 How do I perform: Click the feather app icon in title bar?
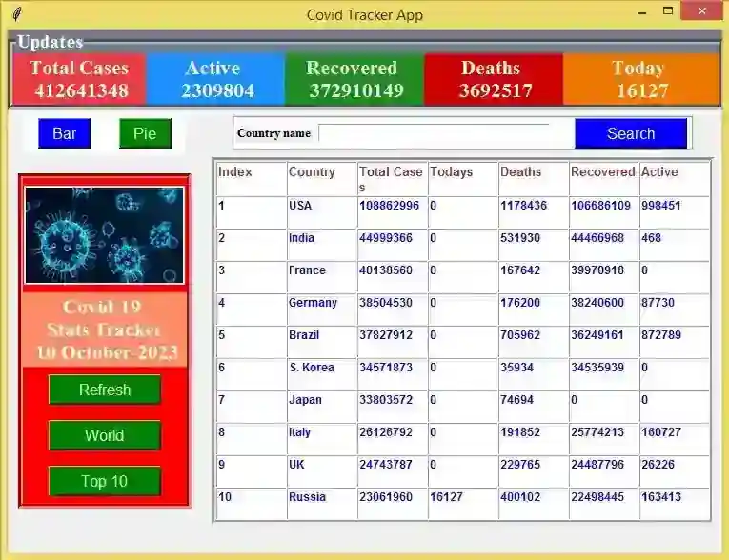coord(17,14)
